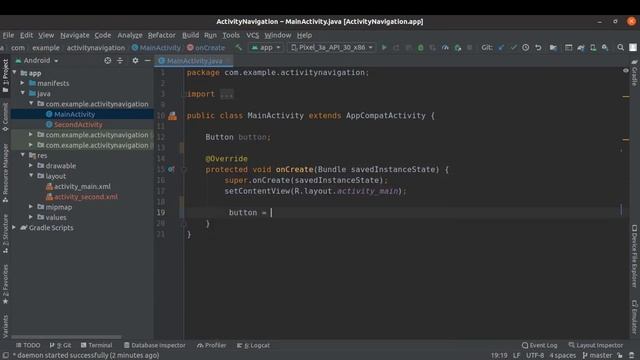Expand the values folder

point(31,217)
